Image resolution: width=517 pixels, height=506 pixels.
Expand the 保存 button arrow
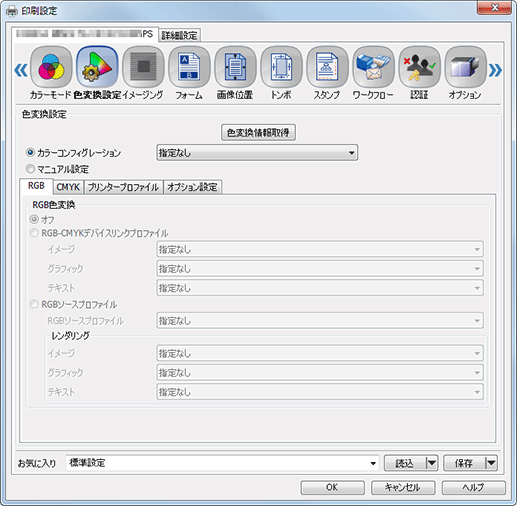(x=491, y=463)
